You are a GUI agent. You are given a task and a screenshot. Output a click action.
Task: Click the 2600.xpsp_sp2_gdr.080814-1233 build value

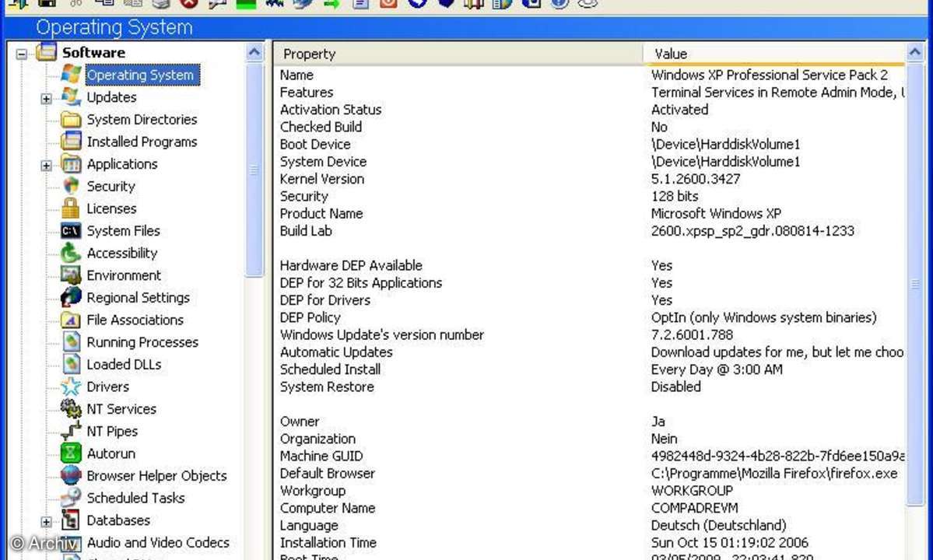click(x=752, y=231)
